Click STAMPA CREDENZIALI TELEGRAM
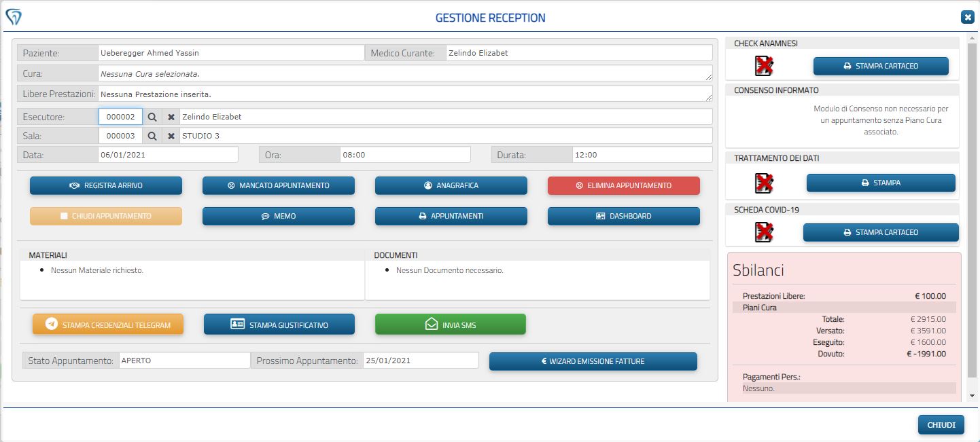Image resolution: width=980 pixels, height=442 pixels. [x=108, y=324]
